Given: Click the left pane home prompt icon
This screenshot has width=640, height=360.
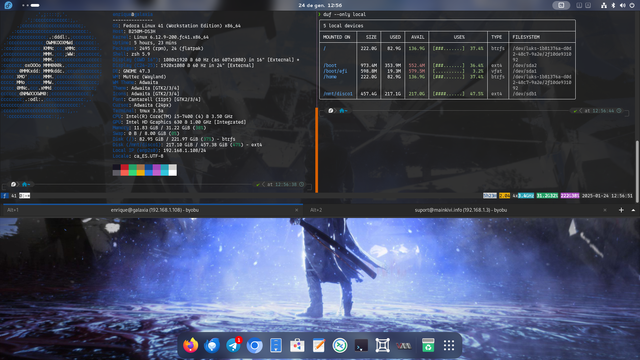Looking at the screenshot, I should (24, 184).
